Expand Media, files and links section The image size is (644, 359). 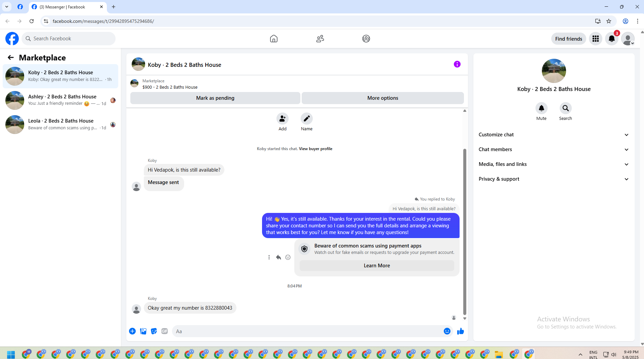pyautogui.click(x=554, y=164)
